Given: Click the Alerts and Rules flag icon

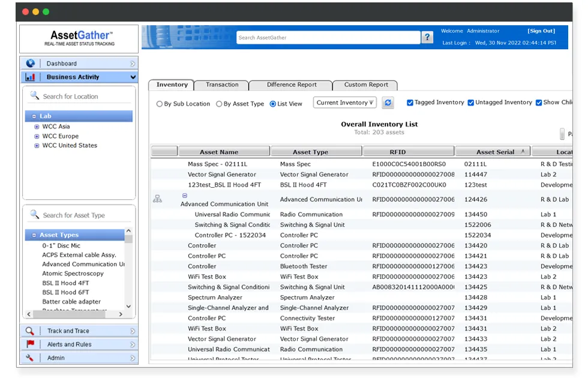Looking at the screenshot, I should click(x=31, y=344).
